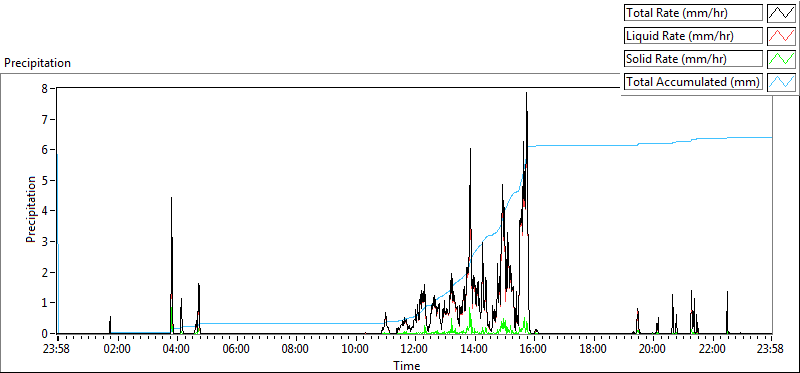
Task: Click the Liquid Rate red plot sample icon
Action: click(x=782, y=35)
